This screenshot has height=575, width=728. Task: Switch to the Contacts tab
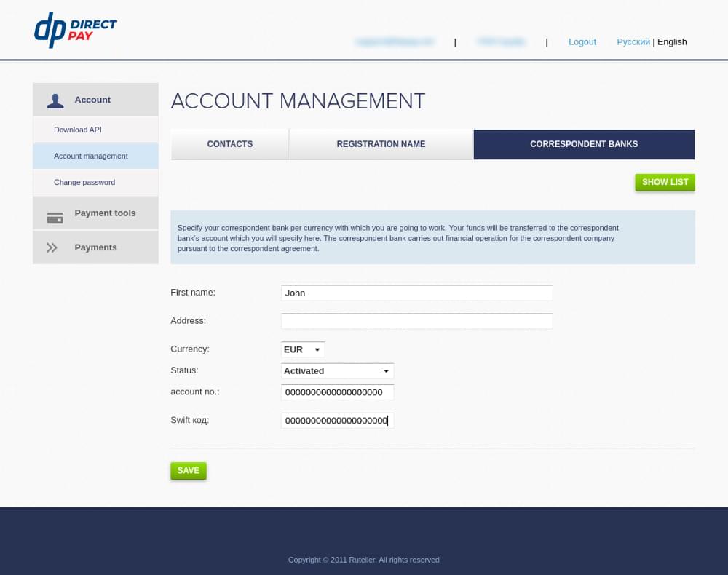click(x=229, y=144)
